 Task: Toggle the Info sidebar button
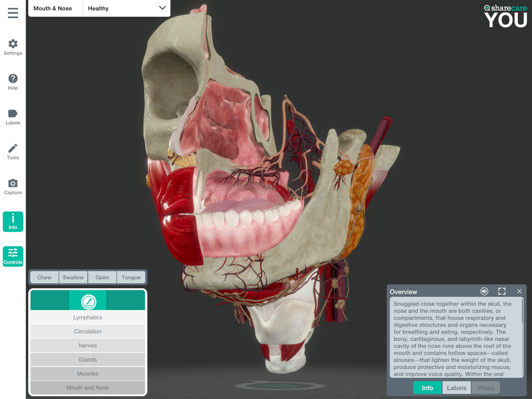point(13,221)
